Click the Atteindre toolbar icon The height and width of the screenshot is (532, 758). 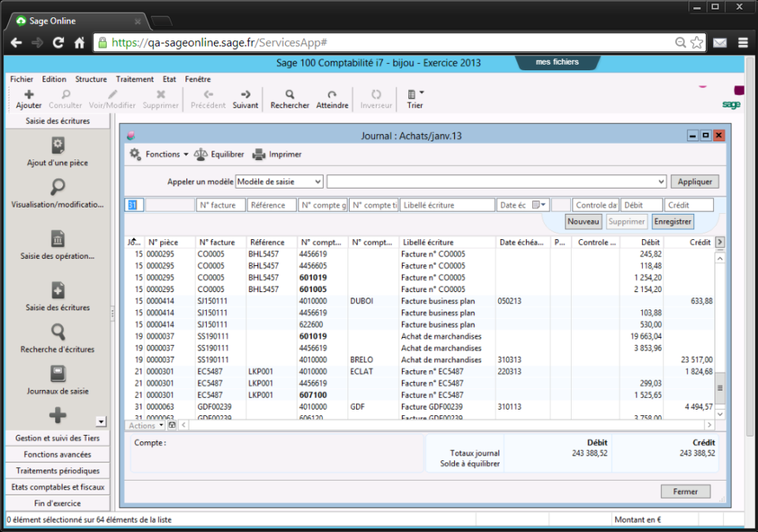click(332, 94)
